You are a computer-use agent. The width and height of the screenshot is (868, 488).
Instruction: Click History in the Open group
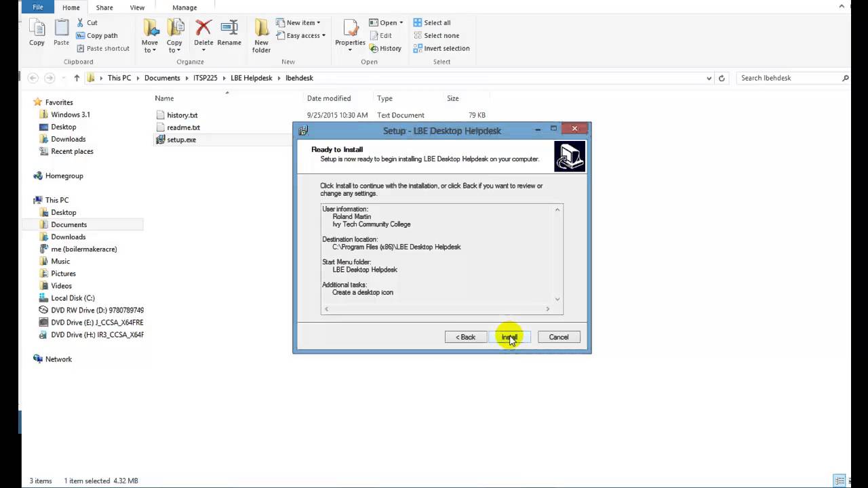(x=385, y=48)
